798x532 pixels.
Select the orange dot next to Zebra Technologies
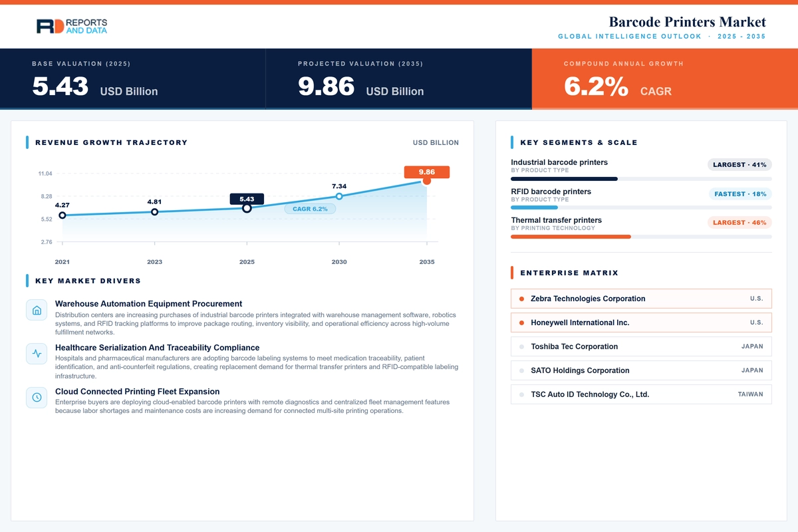[522, 299]
